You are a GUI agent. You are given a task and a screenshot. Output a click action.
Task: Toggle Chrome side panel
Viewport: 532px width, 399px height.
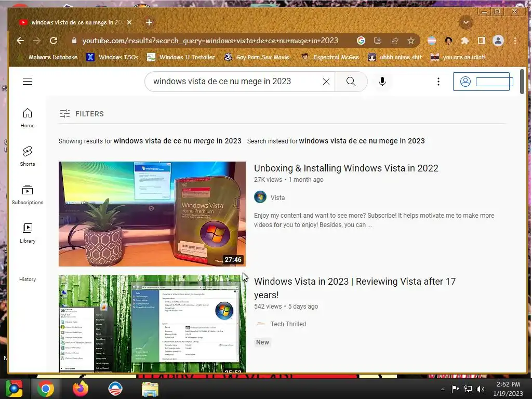[x=481, y=41]
